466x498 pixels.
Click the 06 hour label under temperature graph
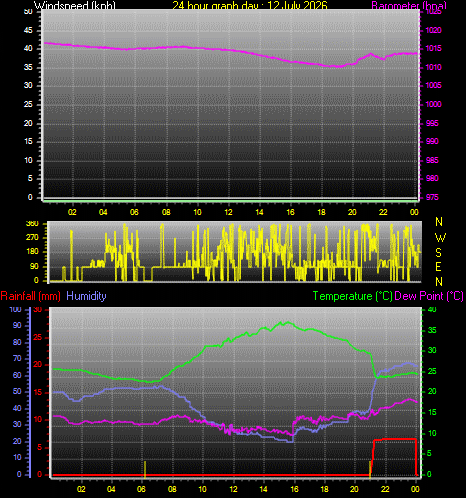click(x=141, y=489)
